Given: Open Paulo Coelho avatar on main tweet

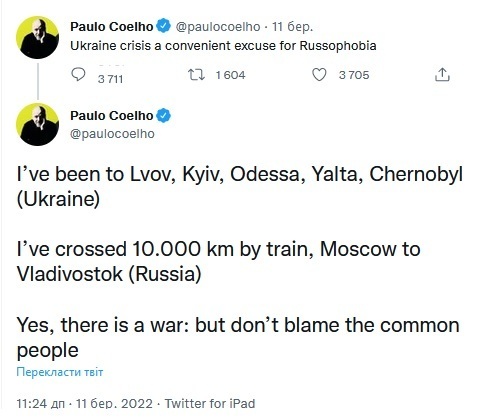Looking at the screenshot, I should (37, 124).
